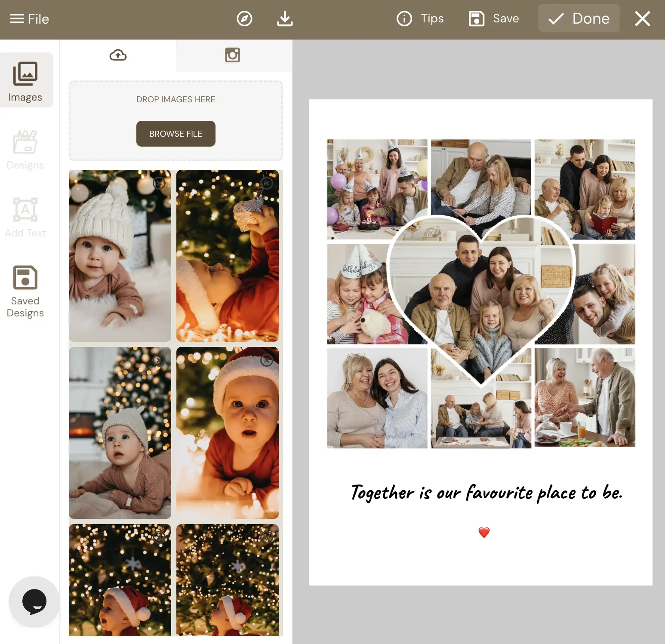
Task: Remove the bottom-right Christmas lights photo
Action: point(267,537)
